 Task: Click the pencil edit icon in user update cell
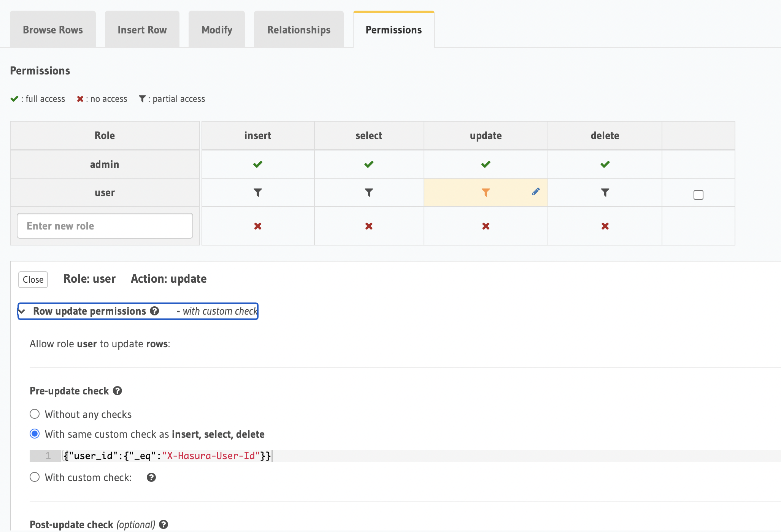535,192
